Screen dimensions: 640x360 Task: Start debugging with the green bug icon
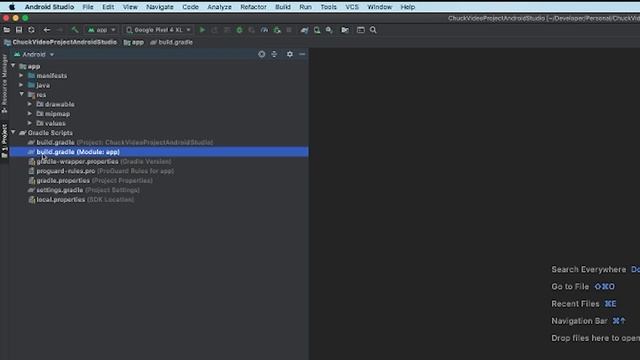click(x=239, y=30)
